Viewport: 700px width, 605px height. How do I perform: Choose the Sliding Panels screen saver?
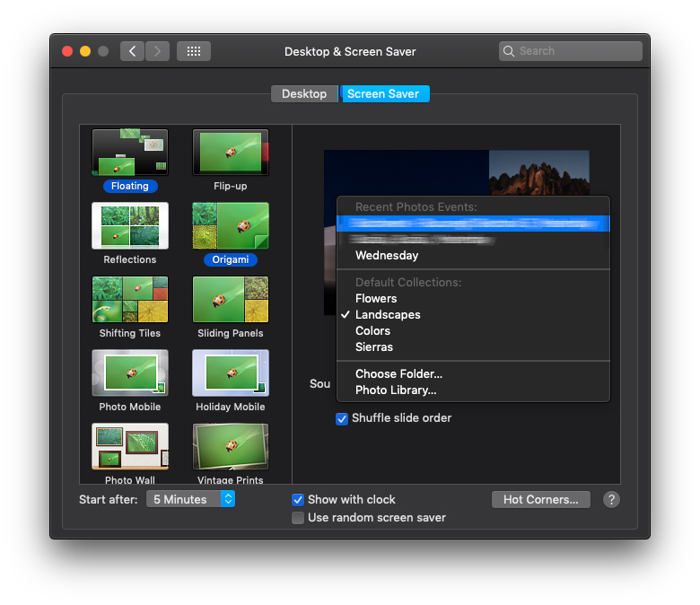[x=231, y=300]
